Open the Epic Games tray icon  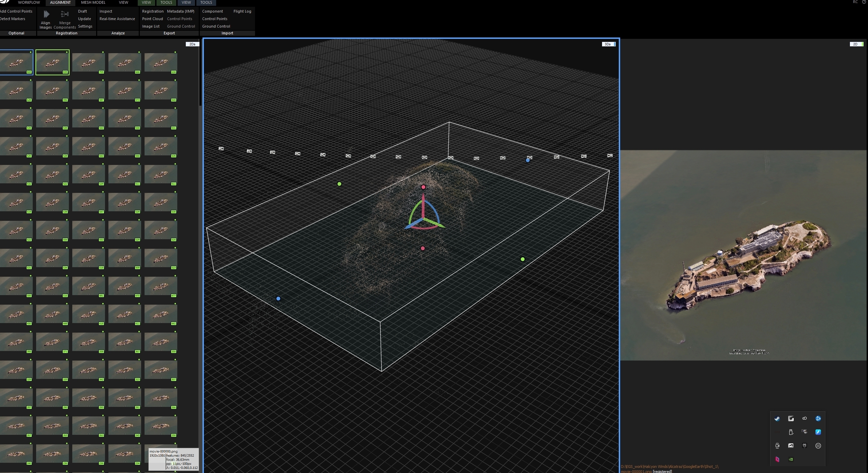click(805, 446)
